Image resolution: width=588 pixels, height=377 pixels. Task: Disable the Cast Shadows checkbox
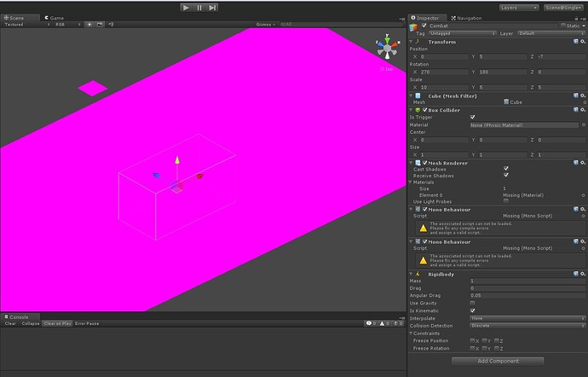(x=506, y=169)
